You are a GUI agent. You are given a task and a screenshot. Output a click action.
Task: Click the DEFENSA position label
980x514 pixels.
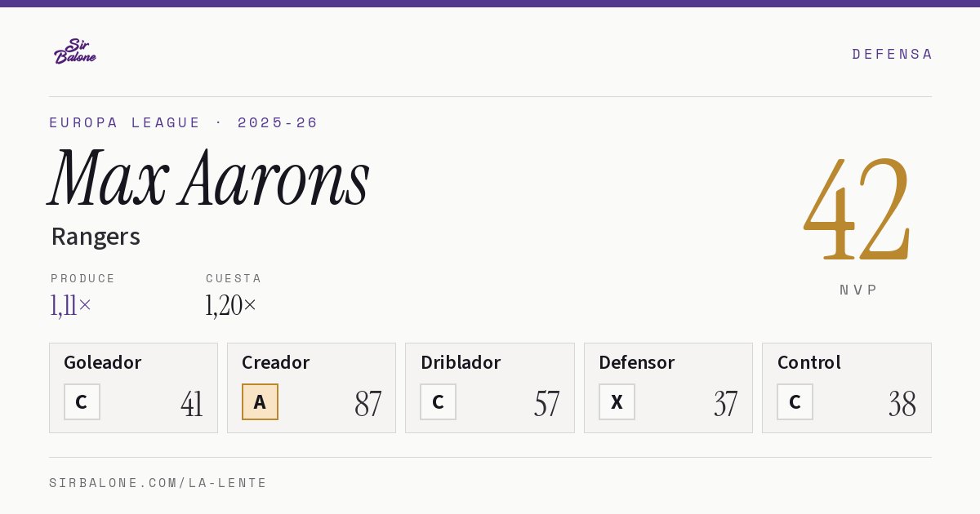(x=892, y=54)
